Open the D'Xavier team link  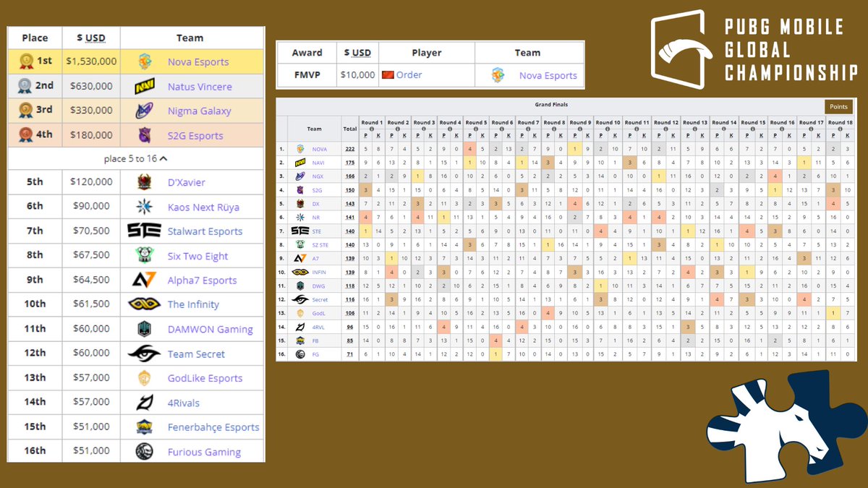(x=187, y=182)
